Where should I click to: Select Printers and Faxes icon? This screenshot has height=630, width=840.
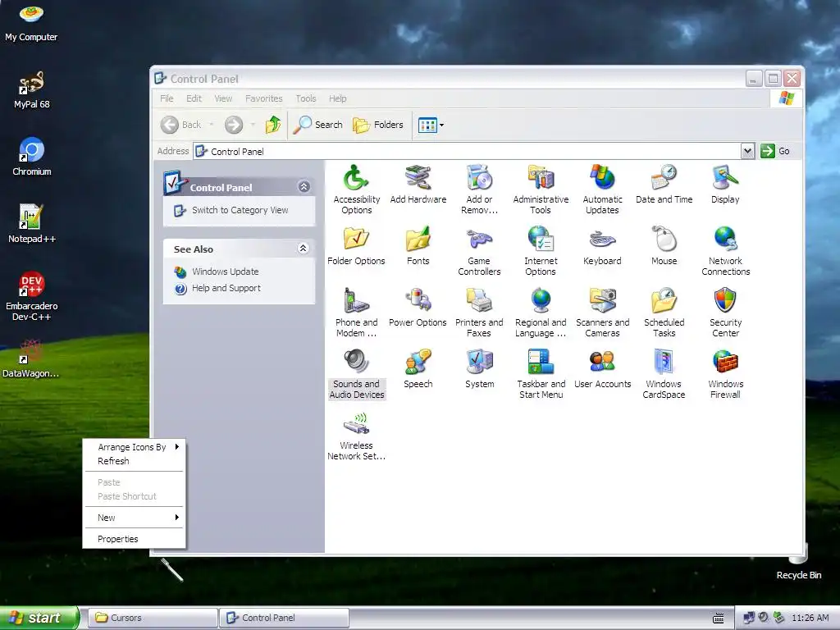pyautogui.click(x=479, y=313)
